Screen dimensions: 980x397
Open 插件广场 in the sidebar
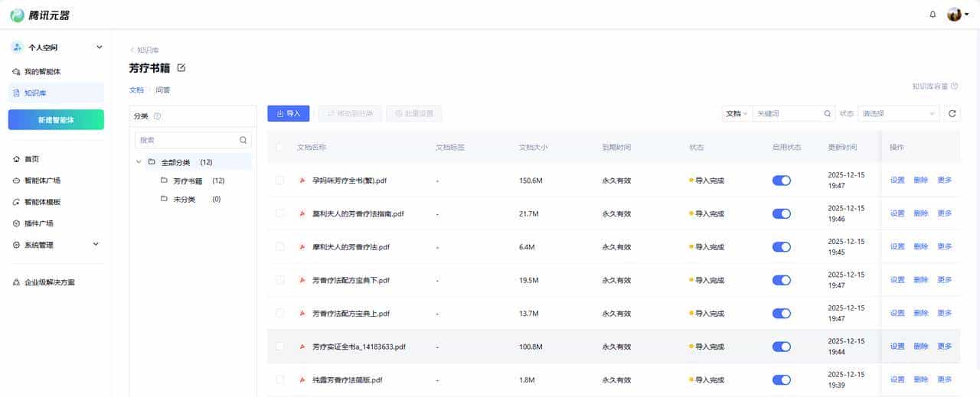[57, 223]
